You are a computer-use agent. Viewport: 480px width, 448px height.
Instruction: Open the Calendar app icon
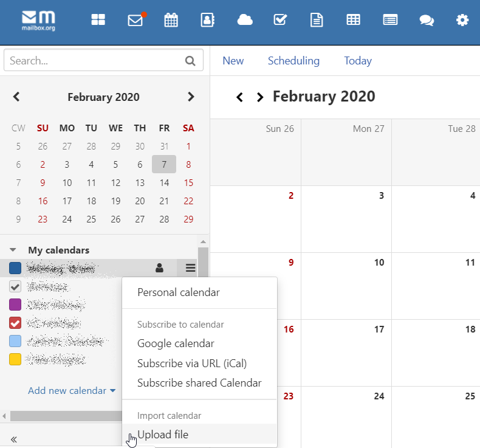[171, 20]
